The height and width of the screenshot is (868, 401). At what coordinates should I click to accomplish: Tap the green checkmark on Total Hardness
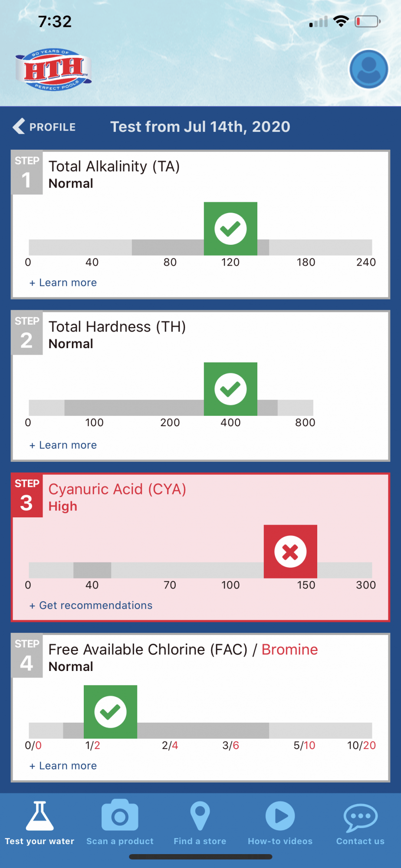pyautogui.click(x=230, y=389)
